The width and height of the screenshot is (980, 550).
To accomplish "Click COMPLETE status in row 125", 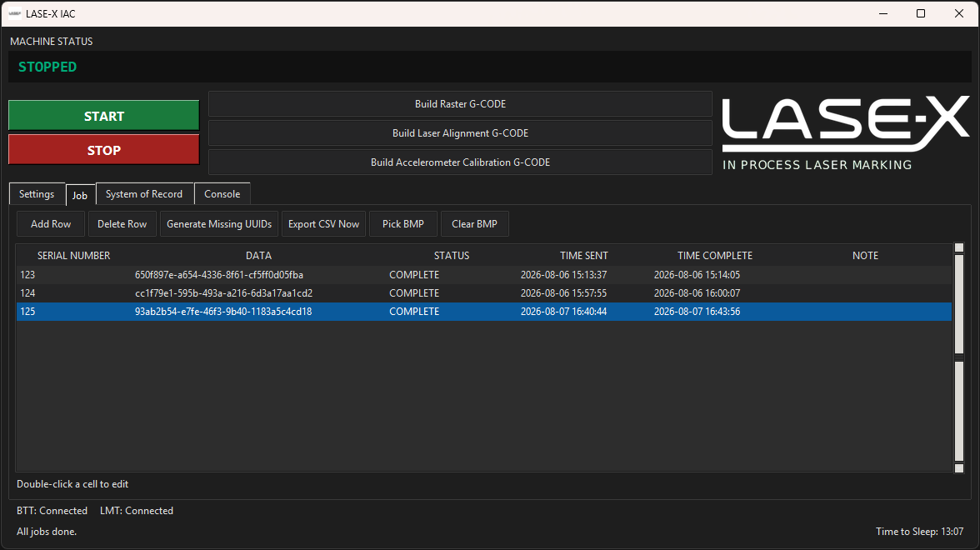I will pyautogui.click(x=414, y=312).
